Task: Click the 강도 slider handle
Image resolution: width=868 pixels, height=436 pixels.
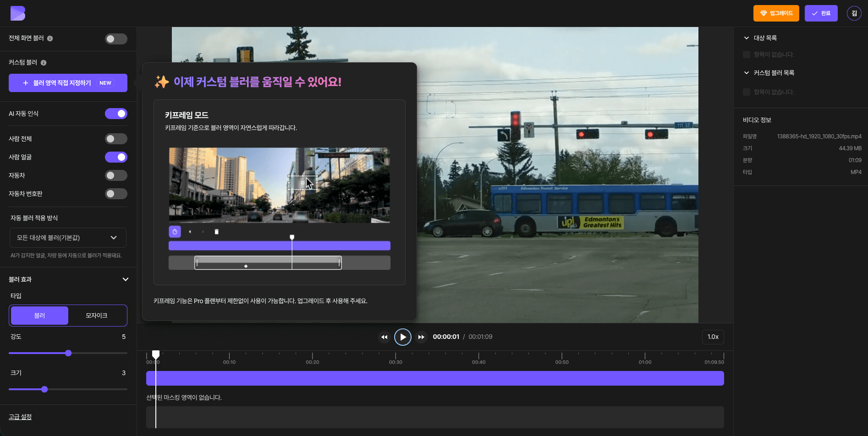Action: [x=68, y=353]
